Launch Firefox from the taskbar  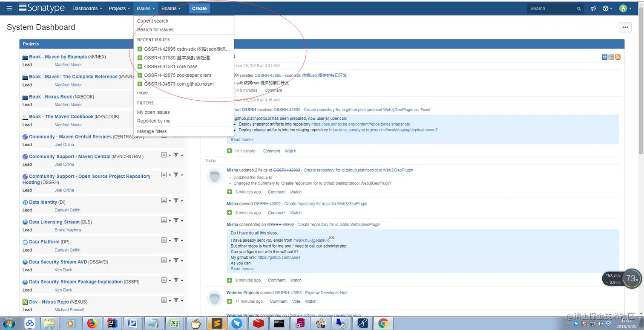(92, 324)
